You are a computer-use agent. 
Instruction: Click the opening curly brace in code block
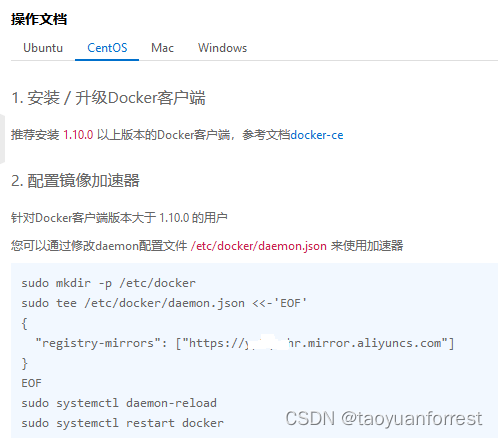[24, 323]
